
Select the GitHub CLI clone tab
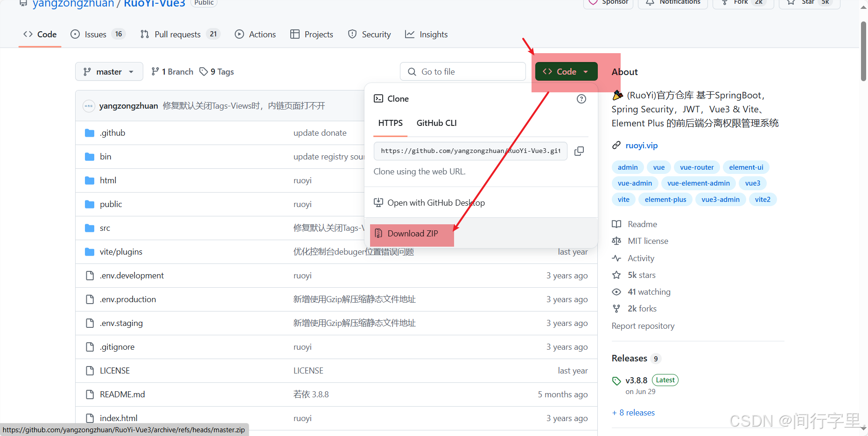pyautogui.click(x=437, y=123)
